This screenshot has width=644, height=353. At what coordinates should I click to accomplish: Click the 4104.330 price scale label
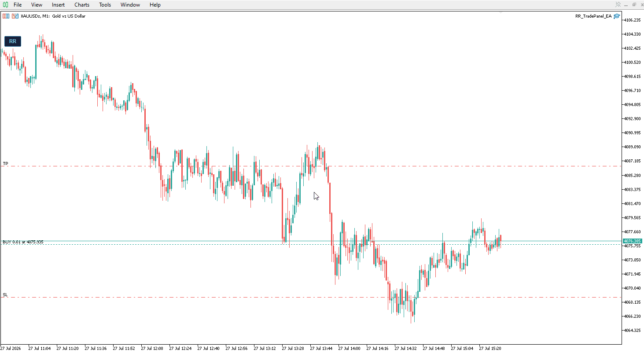coord(632,34)
